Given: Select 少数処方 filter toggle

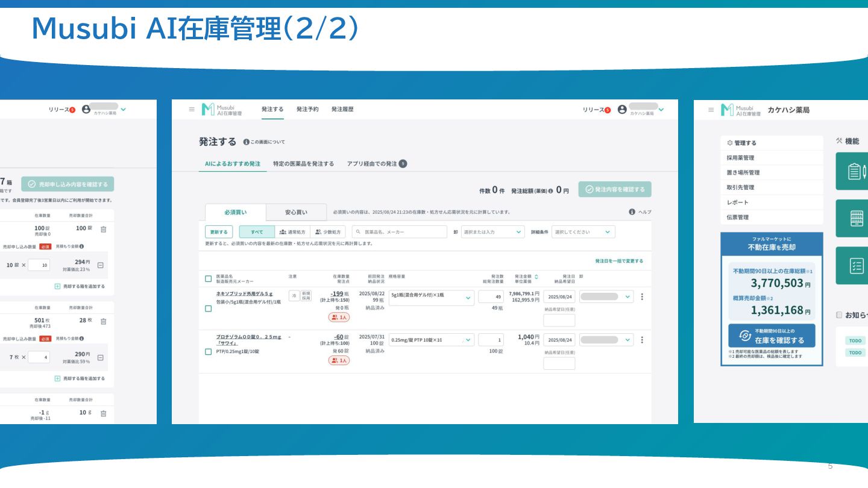Looking at the screenshot, I should coord(328,232).
